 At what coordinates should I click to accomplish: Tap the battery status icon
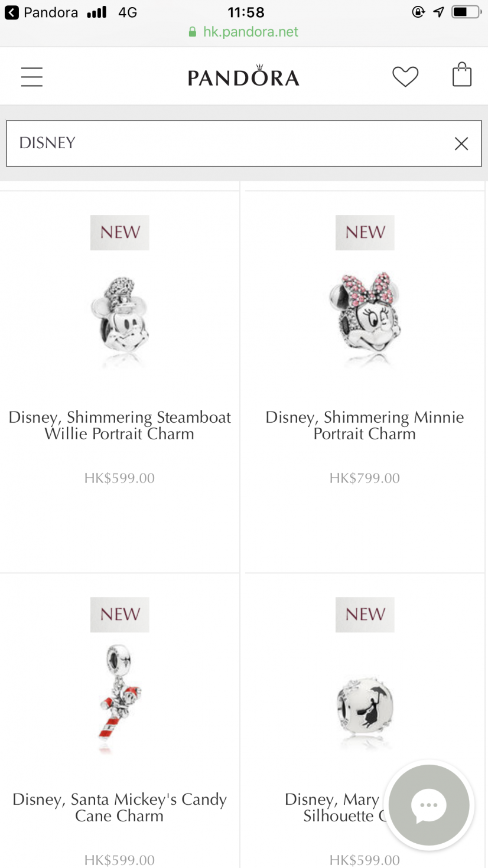[466, 12]
